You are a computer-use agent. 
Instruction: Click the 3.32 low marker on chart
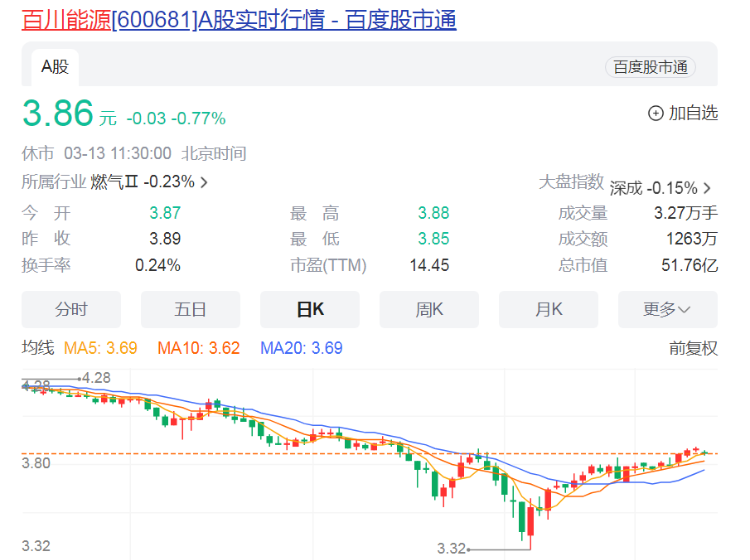[x=452, y=548]
